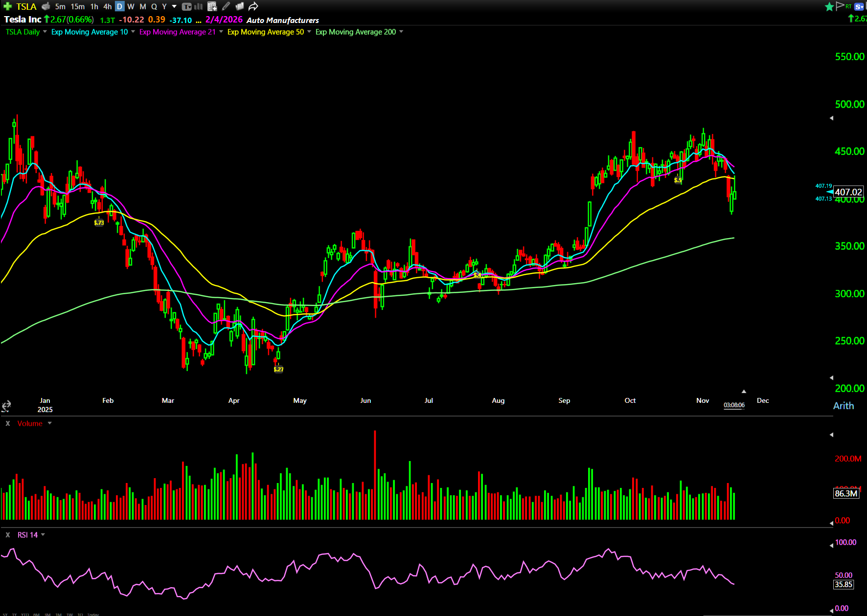867x616 pixels.
Task: Click the TSLA ticker symbol field
Action: [x=26, y=6]
